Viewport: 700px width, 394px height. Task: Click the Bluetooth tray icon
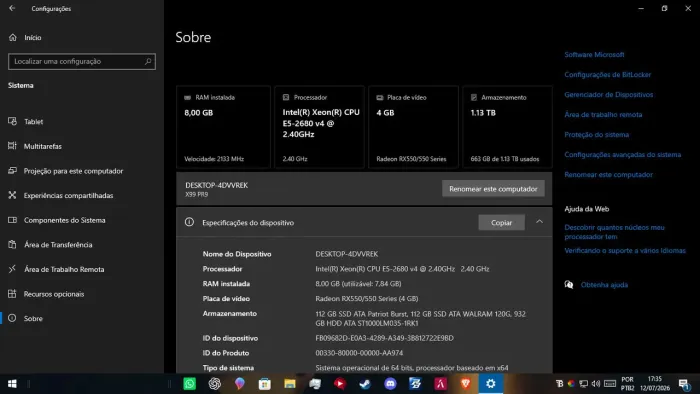(x=559, y=384)
